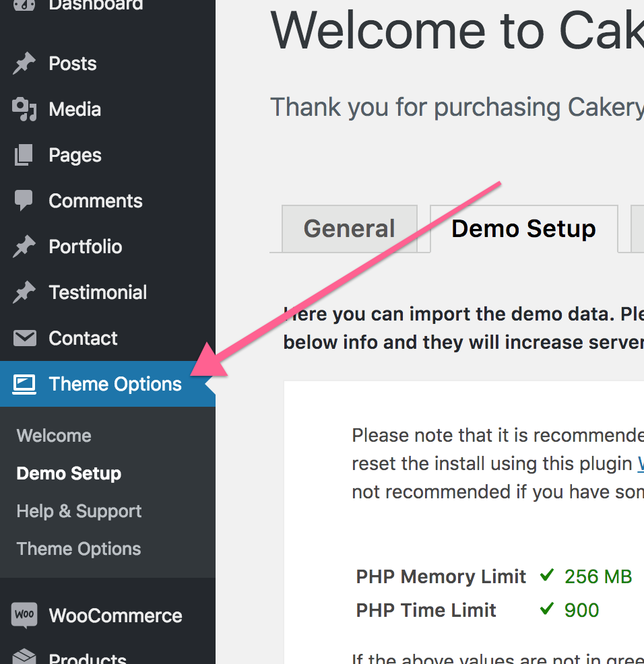
Task: Click the Products box icon
Action: 24,657
